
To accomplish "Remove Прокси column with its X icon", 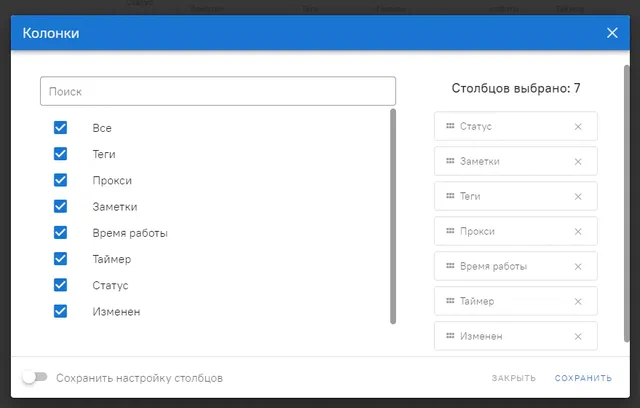I will (578, 232).
